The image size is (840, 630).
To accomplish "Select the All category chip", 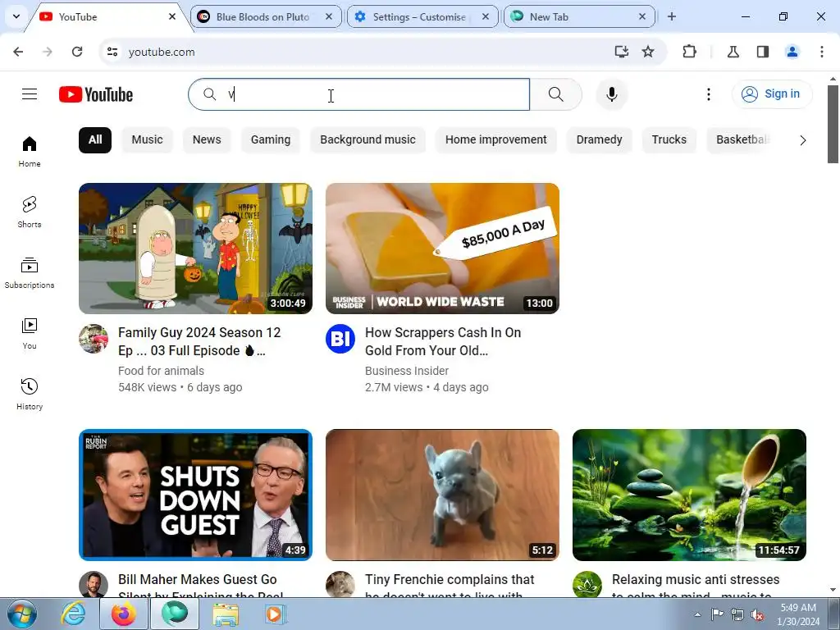I will (95, 139).
